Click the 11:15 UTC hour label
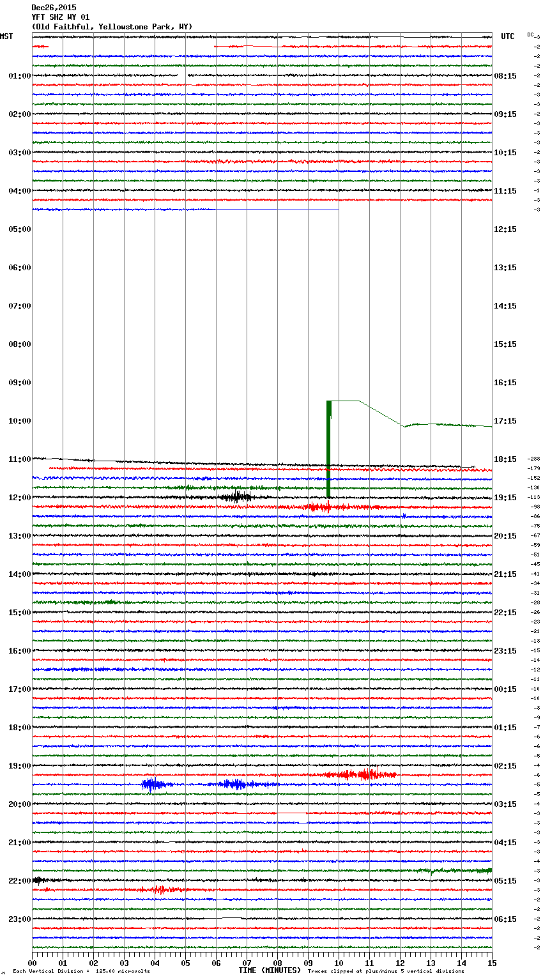 505,191
